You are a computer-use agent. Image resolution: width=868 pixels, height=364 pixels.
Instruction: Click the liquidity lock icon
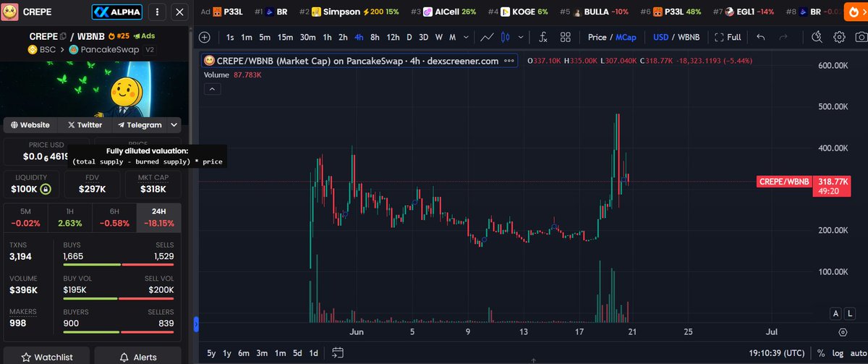click(x=45, y=190)
